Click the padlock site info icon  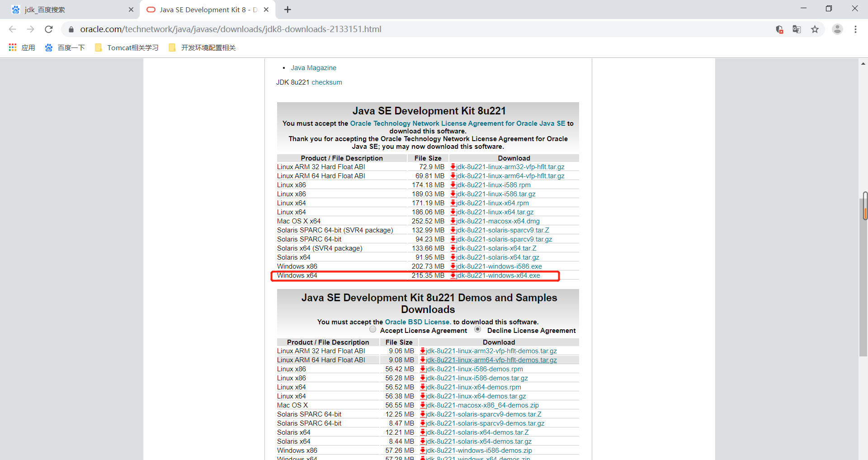point(71,29)
